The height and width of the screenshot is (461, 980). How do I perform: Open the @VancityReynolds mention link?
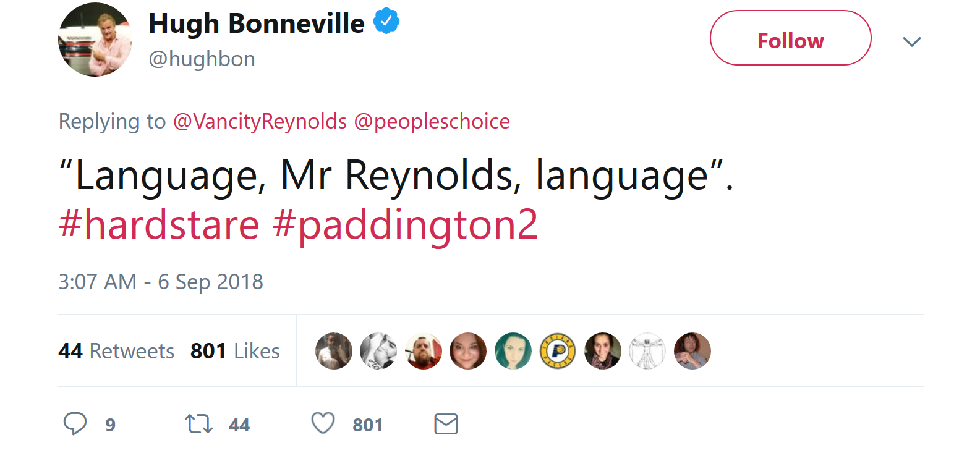click(260, 121)
